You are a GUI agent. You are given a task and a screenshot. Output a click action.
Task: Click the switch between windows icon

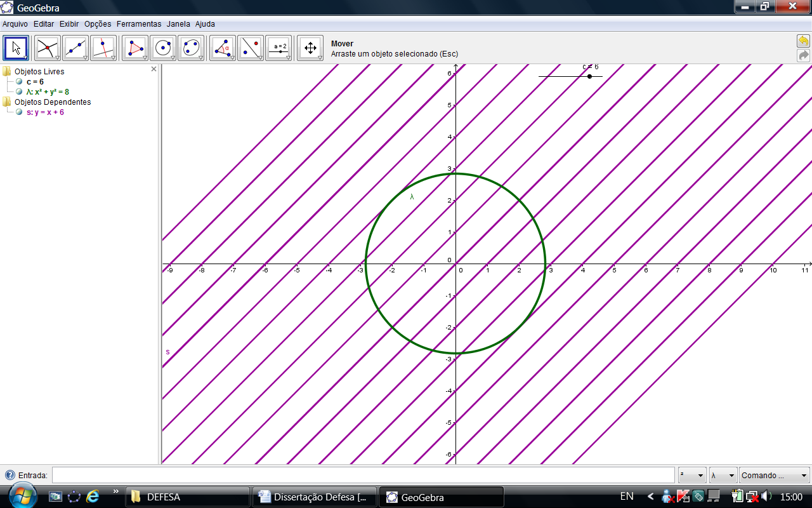pos(74,497)
